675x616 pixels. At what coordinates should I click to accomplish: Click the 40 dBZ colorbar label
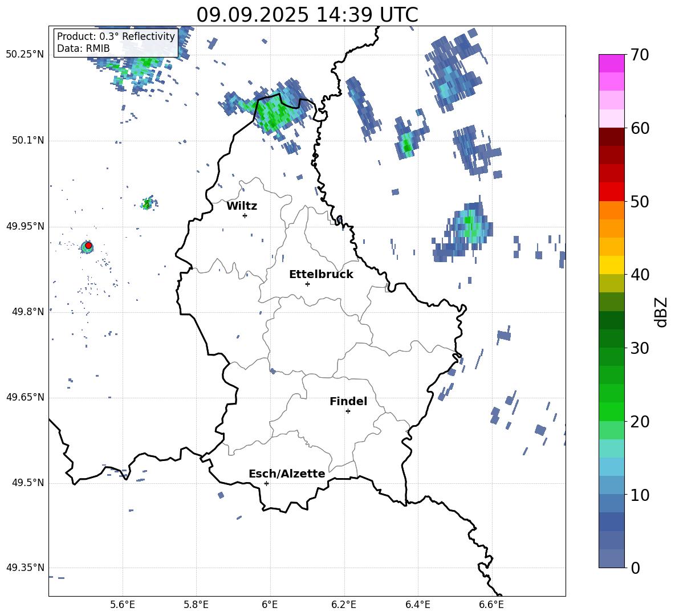point(639,275)
